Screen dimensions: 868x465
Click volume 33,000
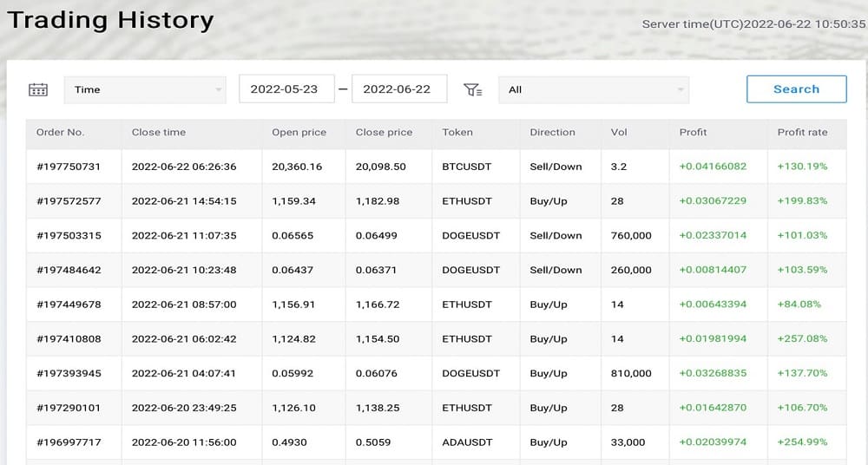(x=628, y=442)
